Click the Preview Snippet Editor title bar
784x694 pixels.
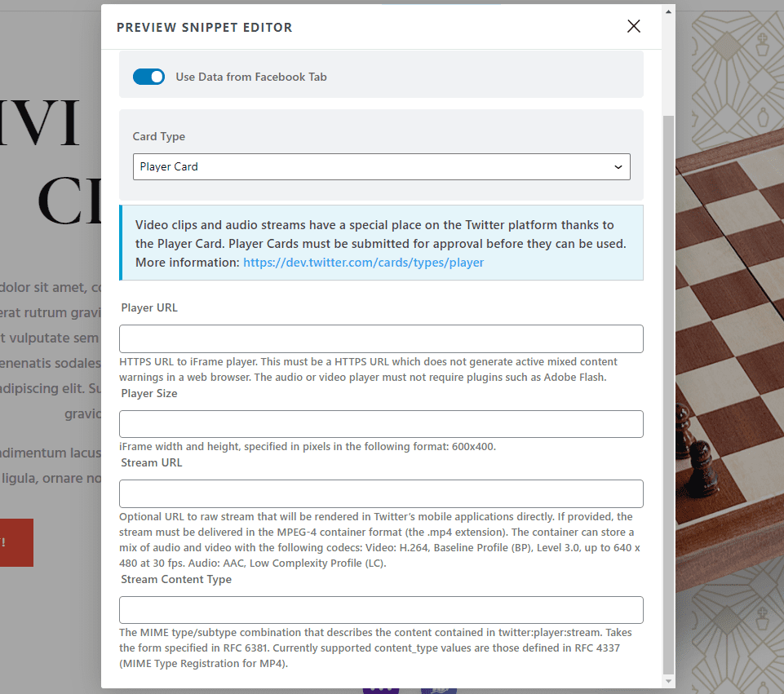(x=204, y=27)
